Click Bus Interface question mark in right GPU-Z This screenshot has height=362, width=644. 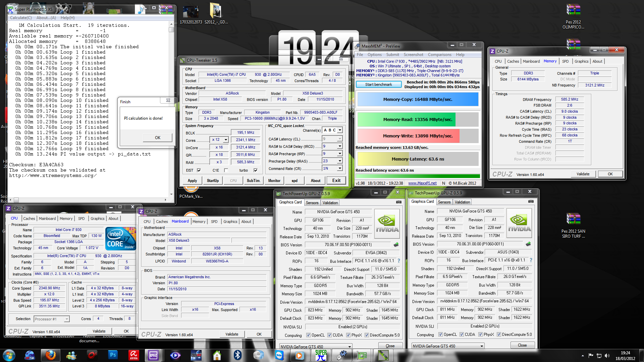531,260
